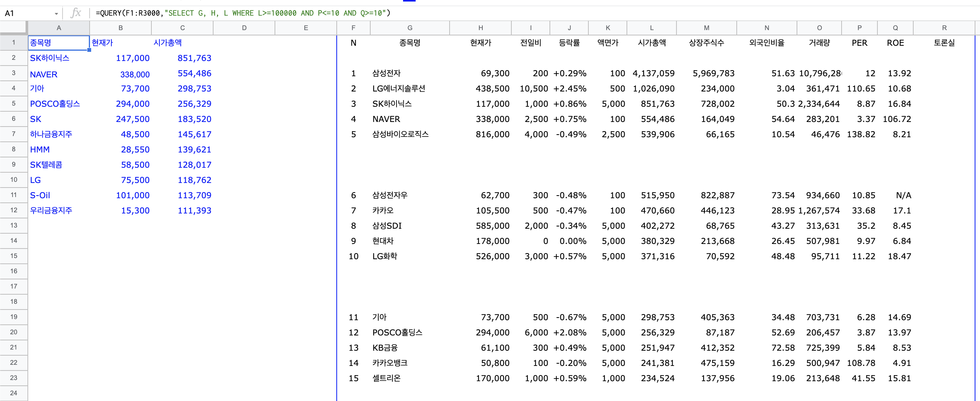Image resolution: width=980 pixels, height=401 pixels.
Task: Click the 카카오 cell in row 12
Action: tap(410, 210)
